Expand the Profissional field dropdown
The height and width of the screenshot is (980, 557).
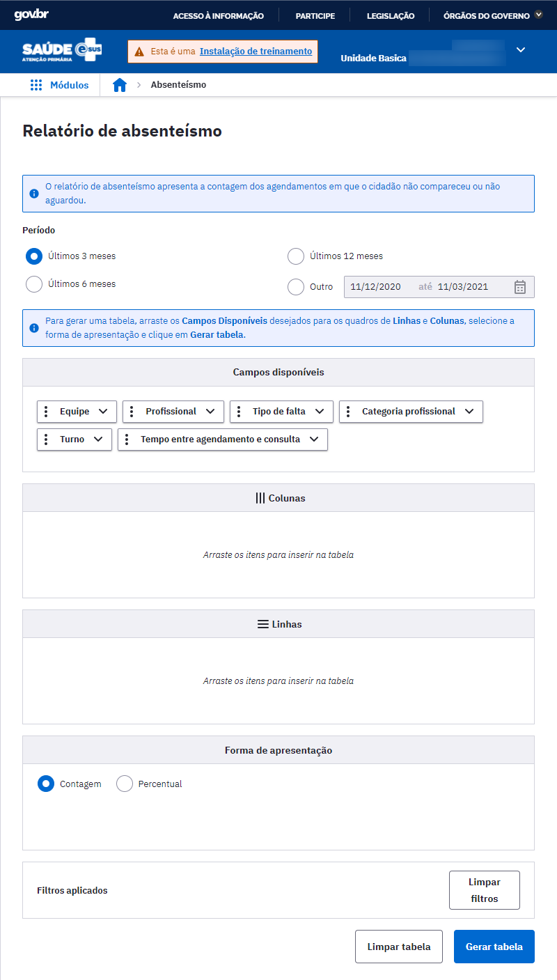pyautogui.click(x=210, y=412)
